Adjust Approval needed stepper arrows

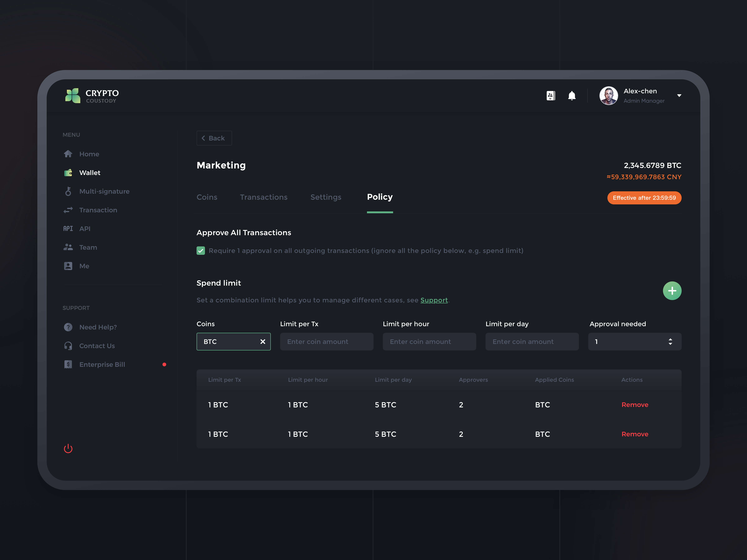[x=670, y=342]
